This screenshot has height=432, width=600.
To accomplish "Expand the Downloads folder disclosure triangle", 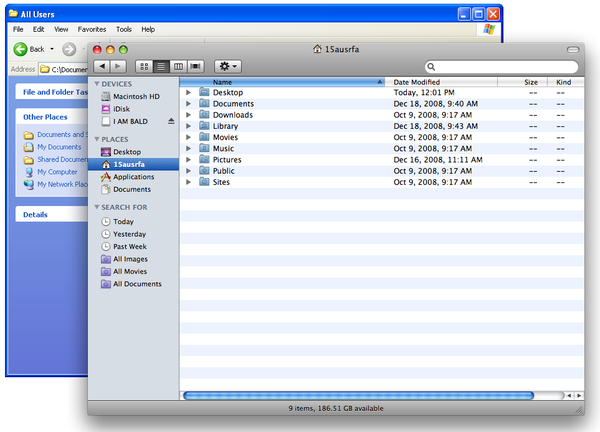I will [x=188, y=115].
